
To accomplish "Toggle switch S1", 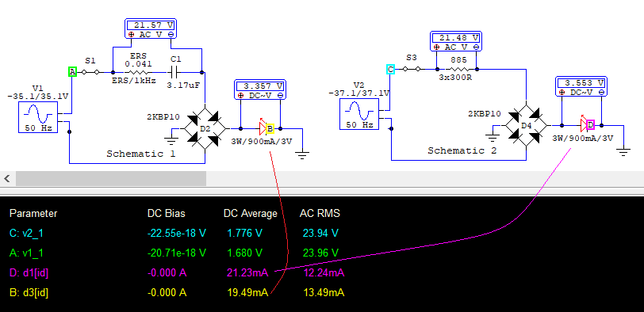I will click(x=90, y=72).
